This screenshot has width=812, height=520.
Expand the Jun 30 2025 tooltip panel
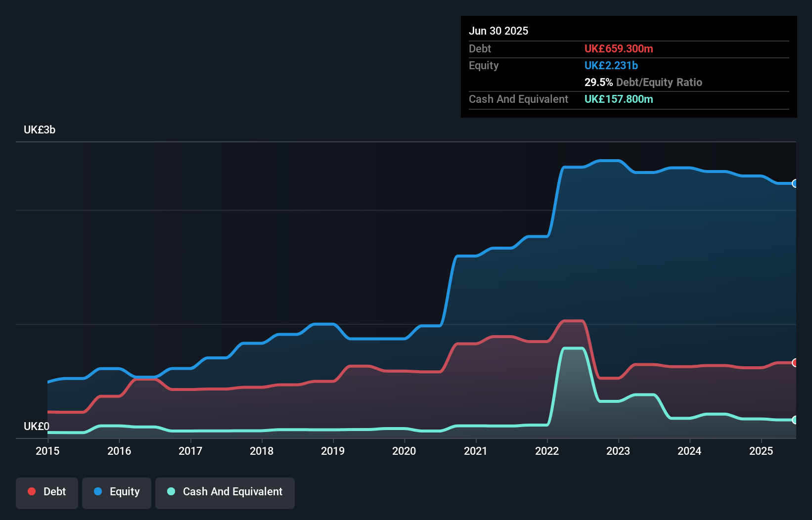(499, 31)
